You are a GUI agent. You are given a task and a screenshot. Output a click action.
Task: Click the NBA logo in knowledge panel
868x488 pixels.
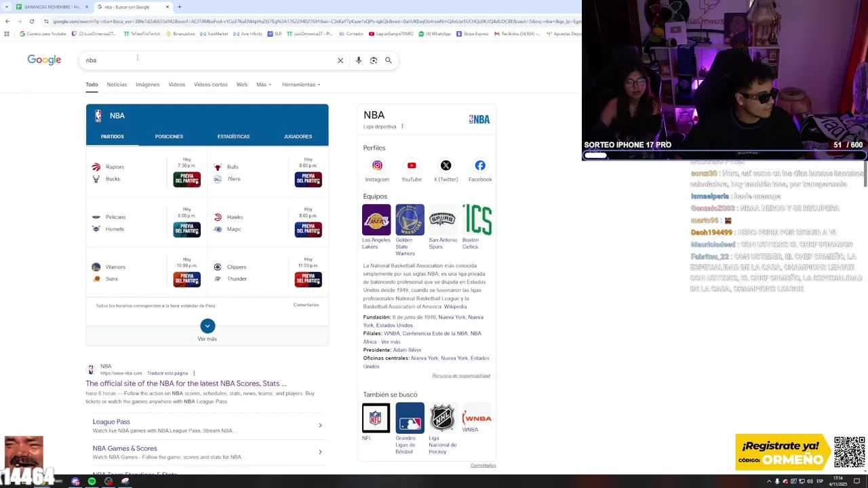[x=479, y=119]
